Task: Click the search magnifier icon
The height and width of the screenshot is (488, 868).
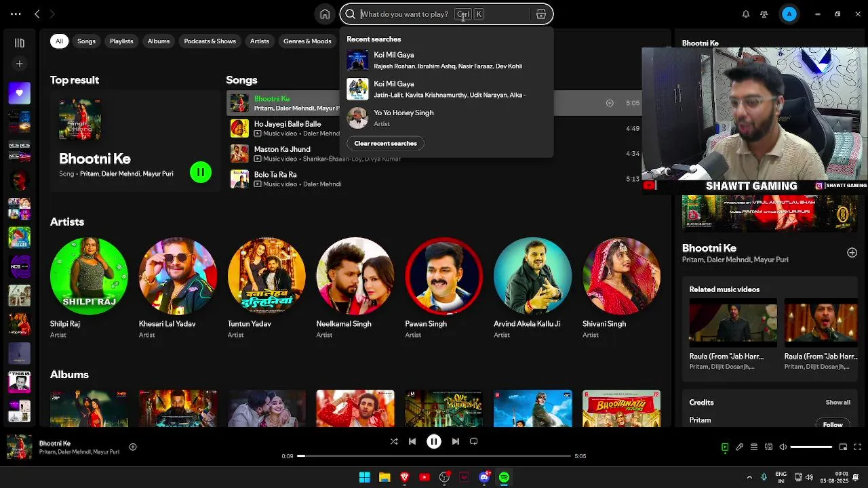Action: point(351,14)
